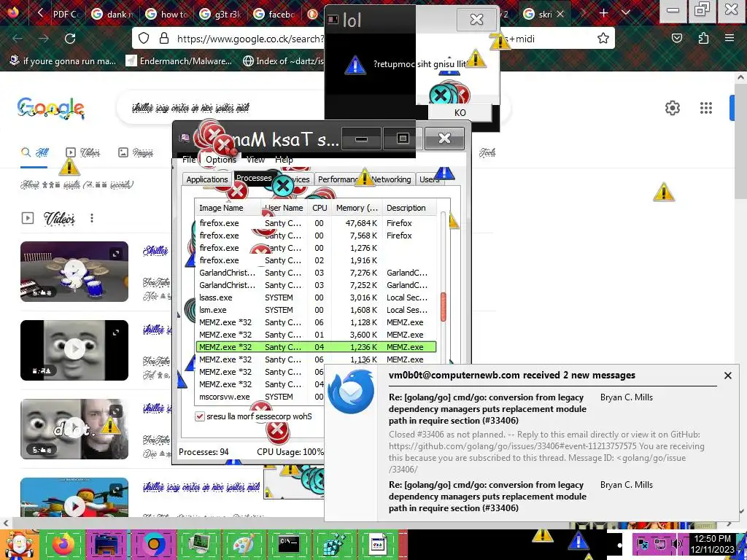Sort processes by Description column header

[409, 208]
